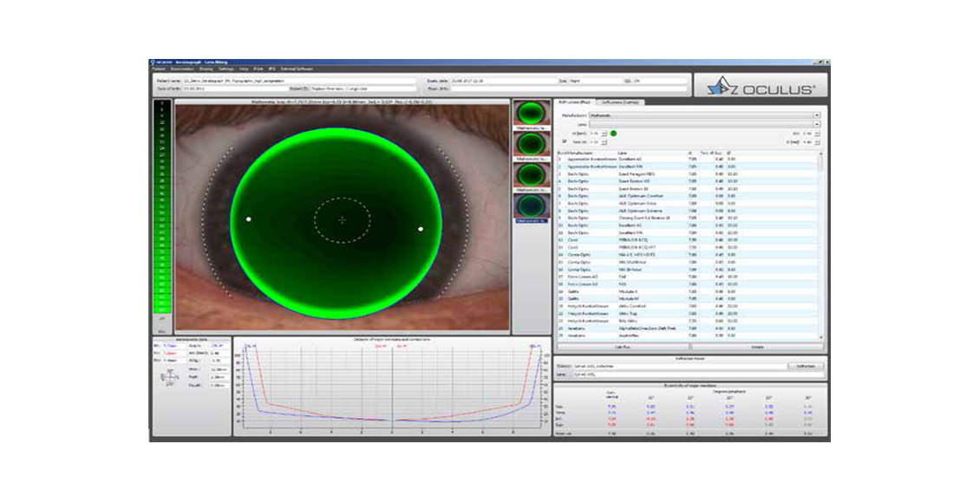Select the highlighted fourth simulation thumbnail
This screenshot has height=503, width=980.
pyautogui.click(x=532, y=206)
